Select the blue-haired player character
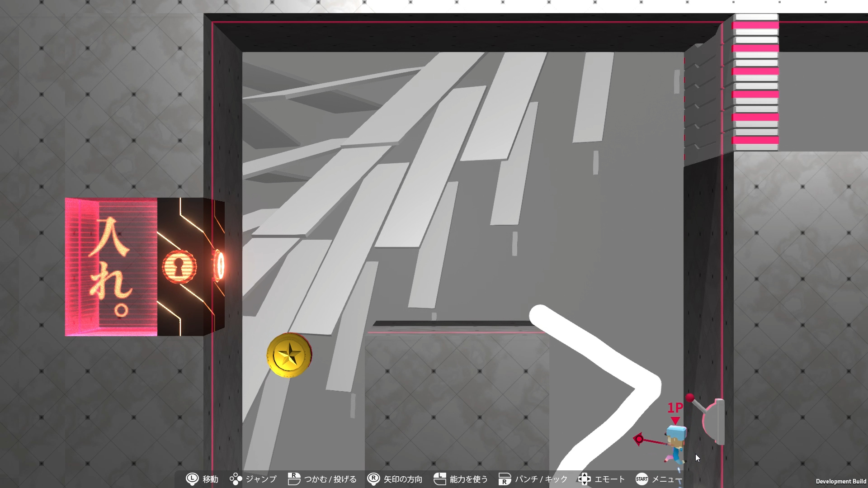 pyautogui.click(x=676, y=444)
